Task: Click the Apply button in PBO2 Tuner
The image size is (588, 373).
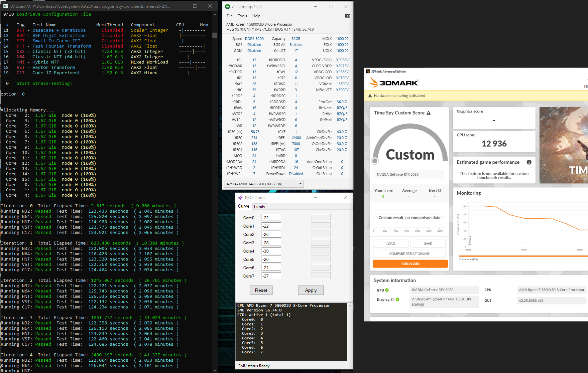Action: pos(311,290)
